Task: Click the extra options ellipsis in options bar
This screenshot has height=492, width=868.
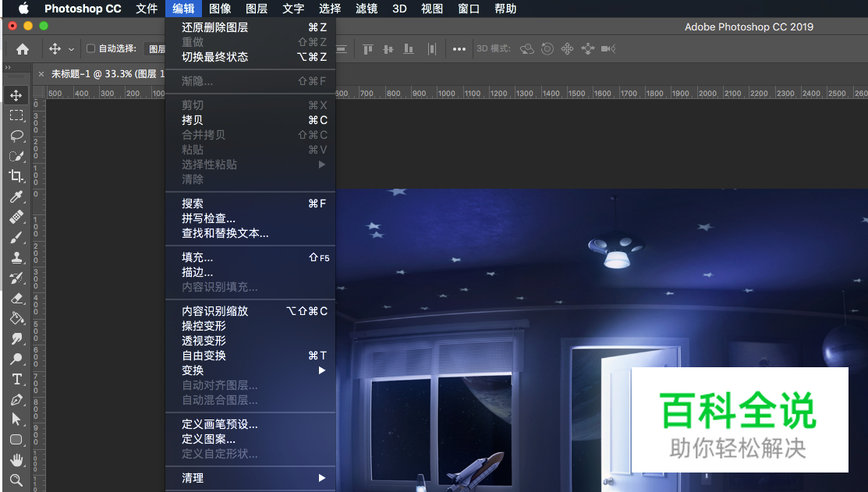Action: click(459, 48)
